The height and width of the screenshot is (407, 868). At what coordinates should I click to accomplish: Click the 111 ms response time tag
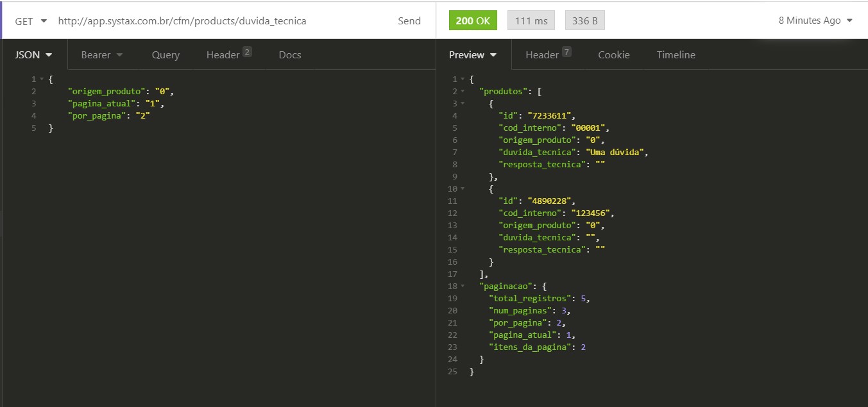(531, 21)
